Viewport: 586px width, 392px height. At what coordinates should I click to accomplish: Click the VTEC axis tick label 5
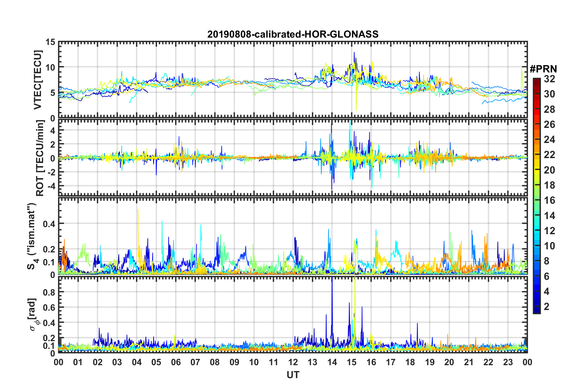(53, 93)
